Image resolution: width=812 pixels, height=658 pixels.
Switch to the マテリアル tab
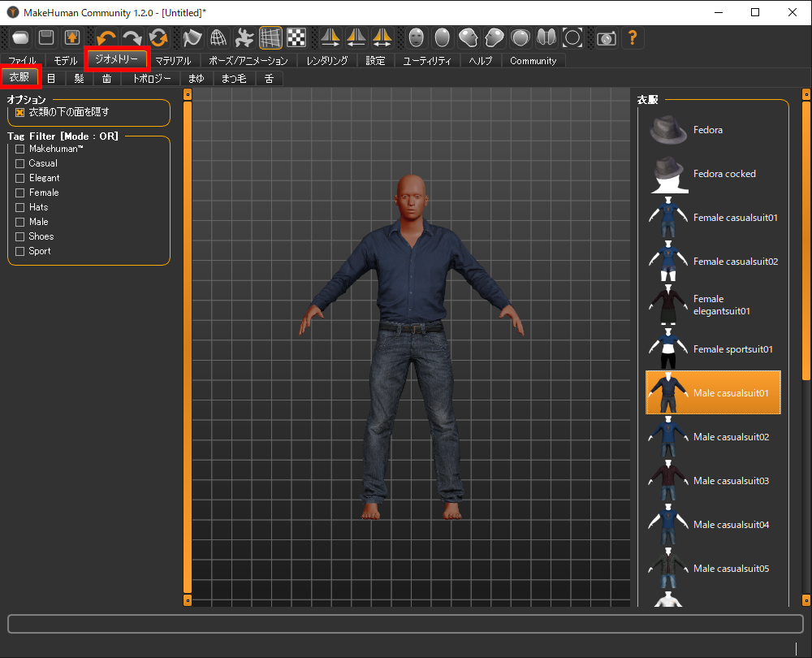coord(173,61)
